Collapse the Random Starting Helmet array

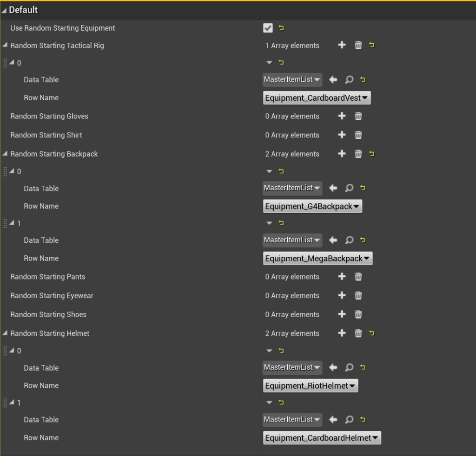point(5,333)
